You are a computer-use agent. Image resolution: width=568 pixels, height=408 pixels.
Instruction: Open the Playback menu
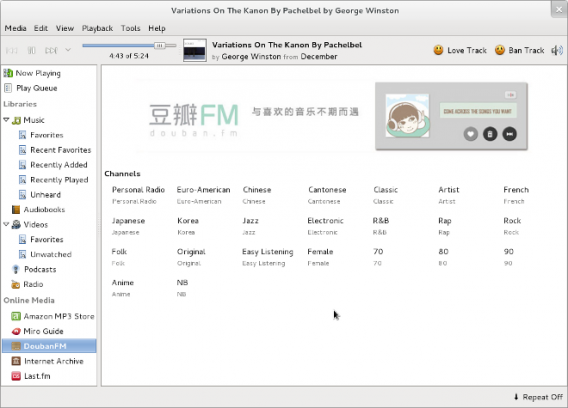[97, 28]
